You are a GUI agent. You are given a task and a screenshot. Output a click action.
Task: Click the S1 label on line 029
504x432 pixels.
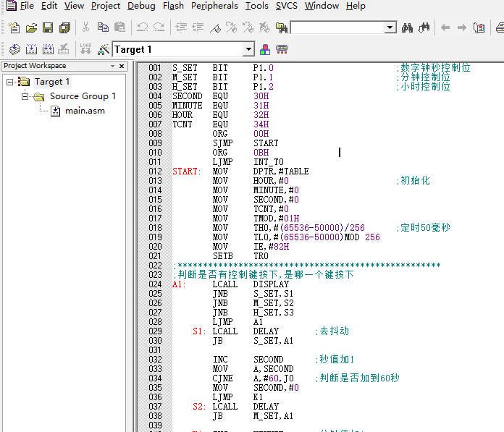pos(199,331)
